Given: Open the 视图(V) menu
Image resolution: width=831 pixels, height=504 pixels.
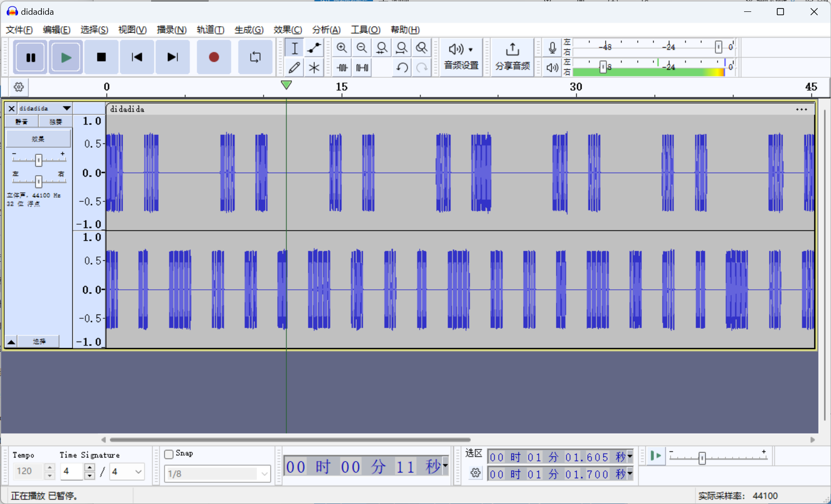Looking at the screenshot, I should tap(132, 29).
